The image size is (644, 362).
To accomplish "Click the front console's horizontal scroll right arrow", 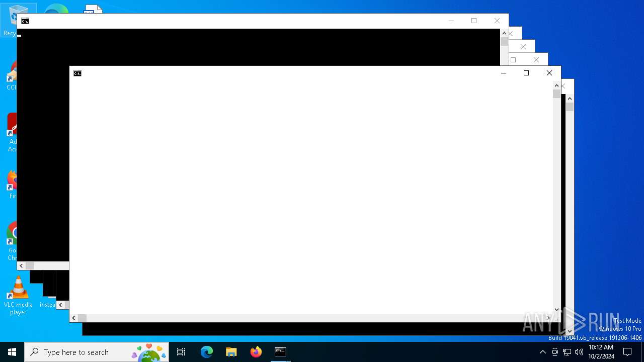I will coord(549,318).
